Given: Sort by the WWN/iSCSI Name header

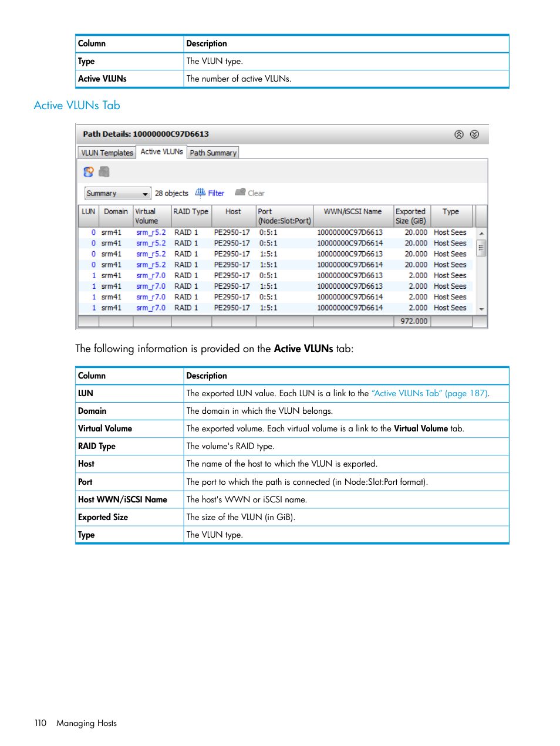Looking at the screenshot, I should 353,216.
